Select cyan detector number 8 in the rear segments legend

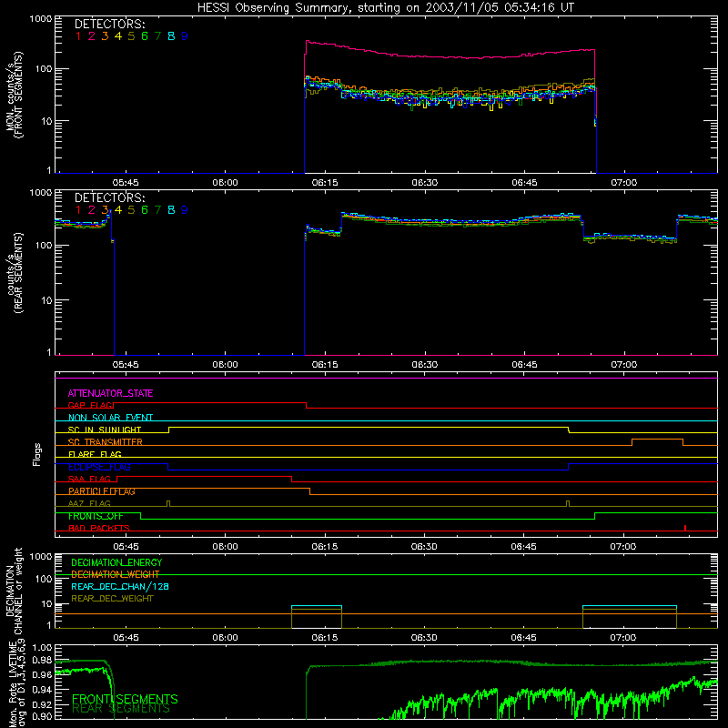[171, 210]
